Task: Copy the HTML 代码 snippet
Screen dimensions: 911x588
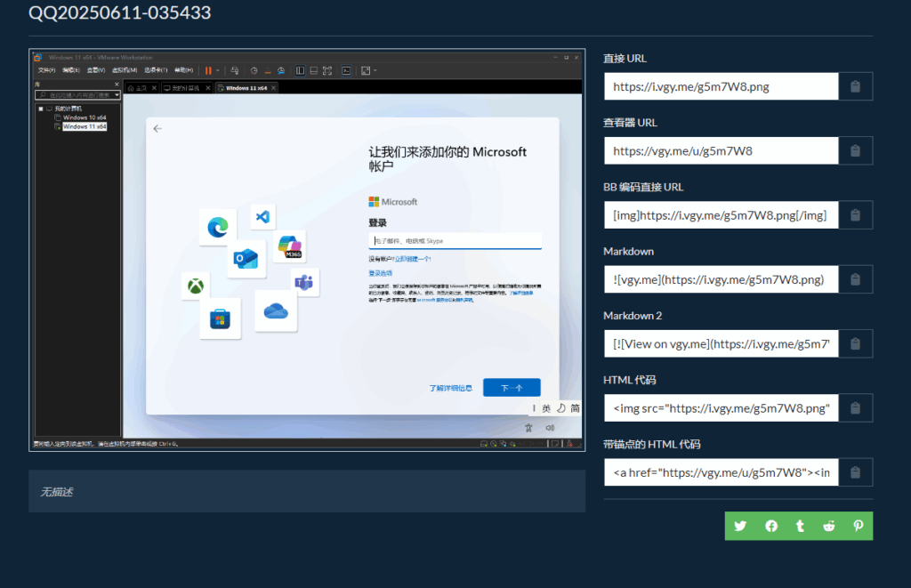Action: click(x=855, y=408)
